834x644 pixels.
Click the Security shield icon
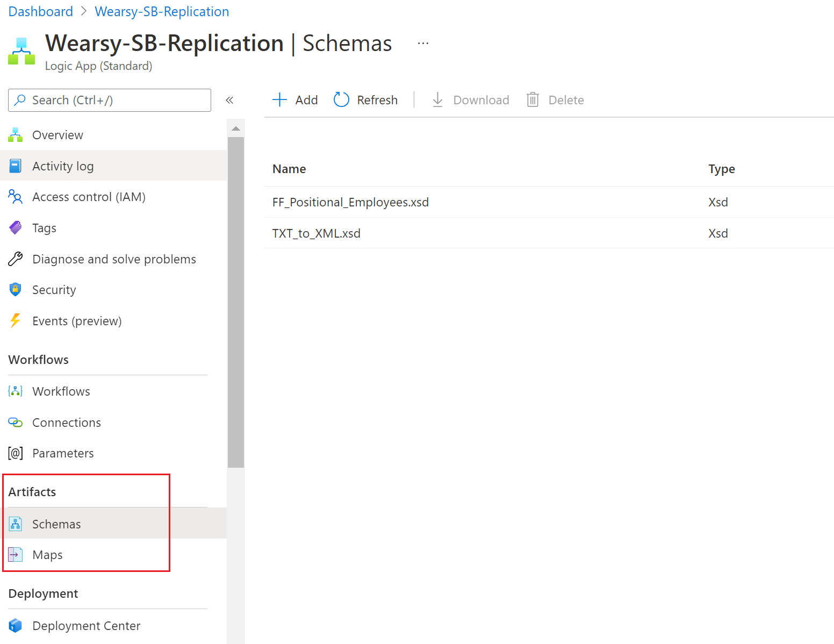(x=16, y=290)
